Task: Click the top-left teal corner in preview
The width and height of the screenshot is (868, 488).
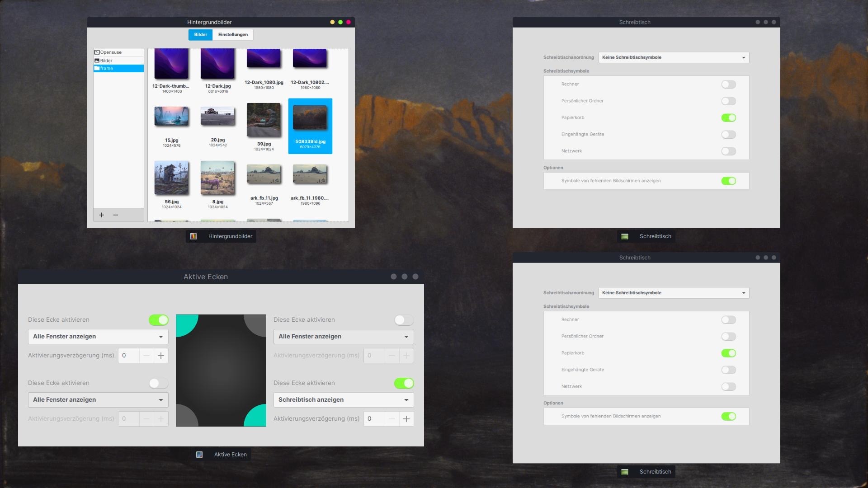Action: click(x=184, y=323)
